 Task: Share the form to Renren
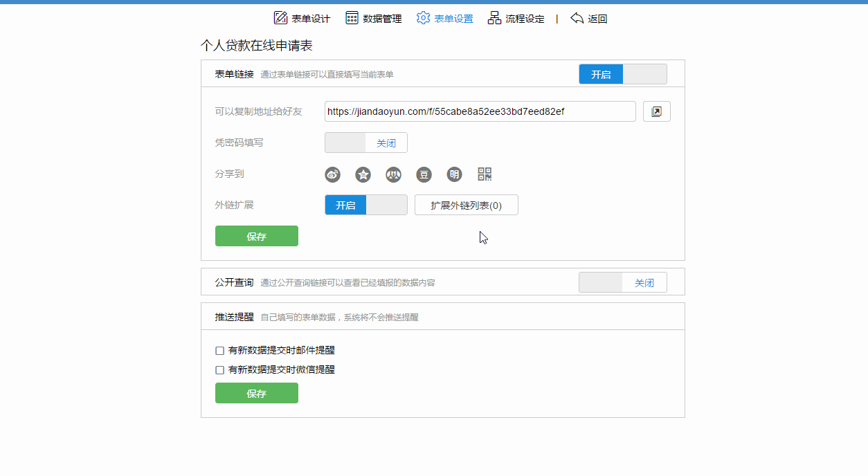tap(393, 175)
